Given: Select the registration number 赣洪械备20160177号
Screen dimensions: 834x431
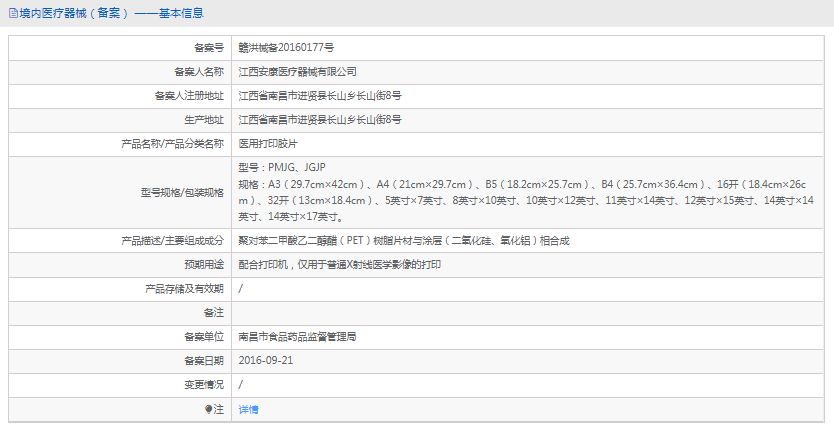Looking at the screenshot, I should tap(286, 48).
